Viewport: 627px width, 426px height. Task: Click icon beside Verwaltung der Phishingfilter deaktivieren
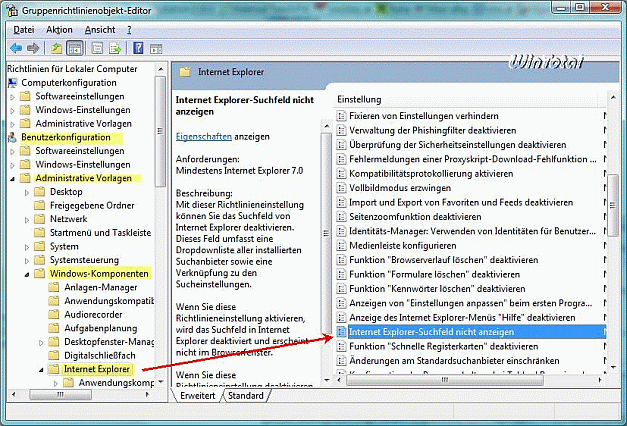click(x=341, y=130)
